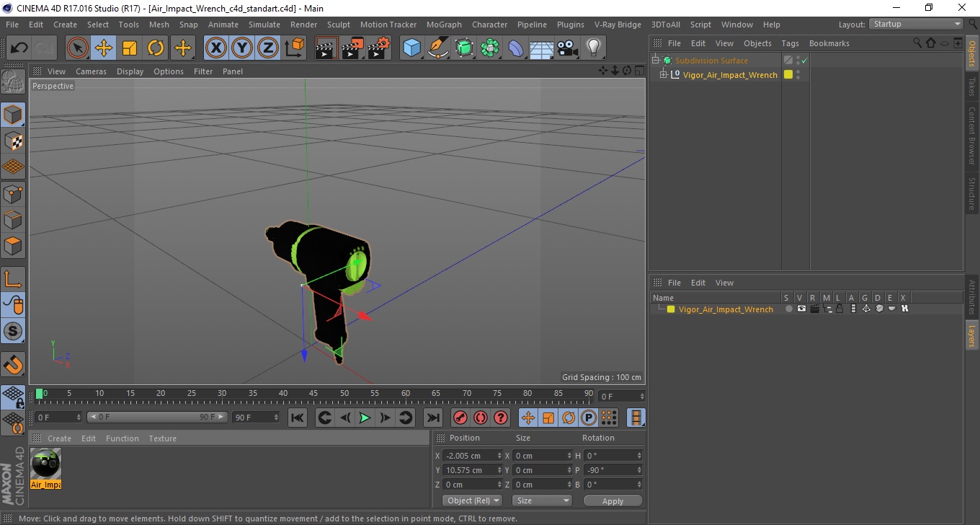
Task: Select the Air_Impa material thumbnail
Action: pyautogui.click(x=46, y=468)
